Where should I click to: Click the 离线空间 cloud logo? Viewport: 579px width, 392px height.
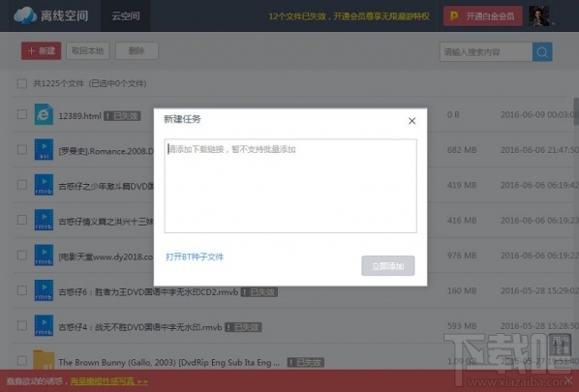[x=51, y=15]
